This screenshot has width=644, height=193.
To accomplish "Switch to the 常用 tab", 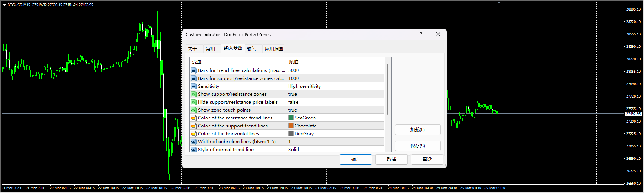I will [x=211, y=49].
